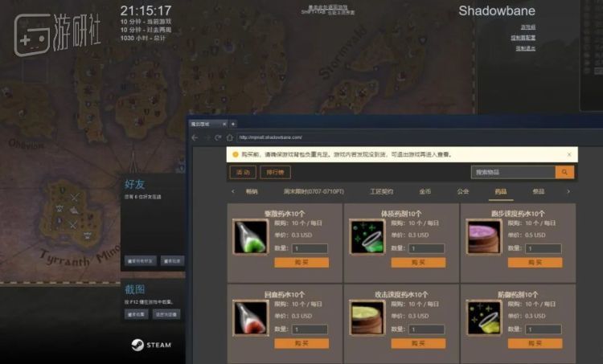Click the mjmall.shadowbane.com address bar
This screenshot has height=364, width=603.
[418, 137]
